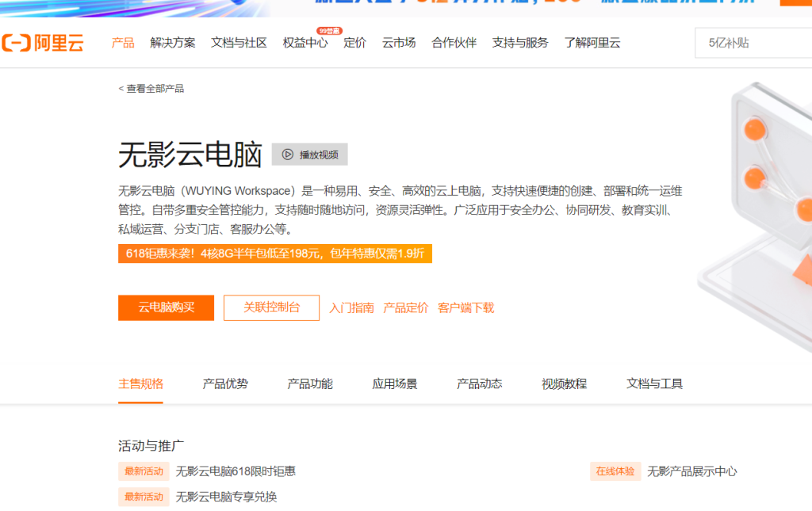Switch to the 产品功能 tab

click(310, 383)
